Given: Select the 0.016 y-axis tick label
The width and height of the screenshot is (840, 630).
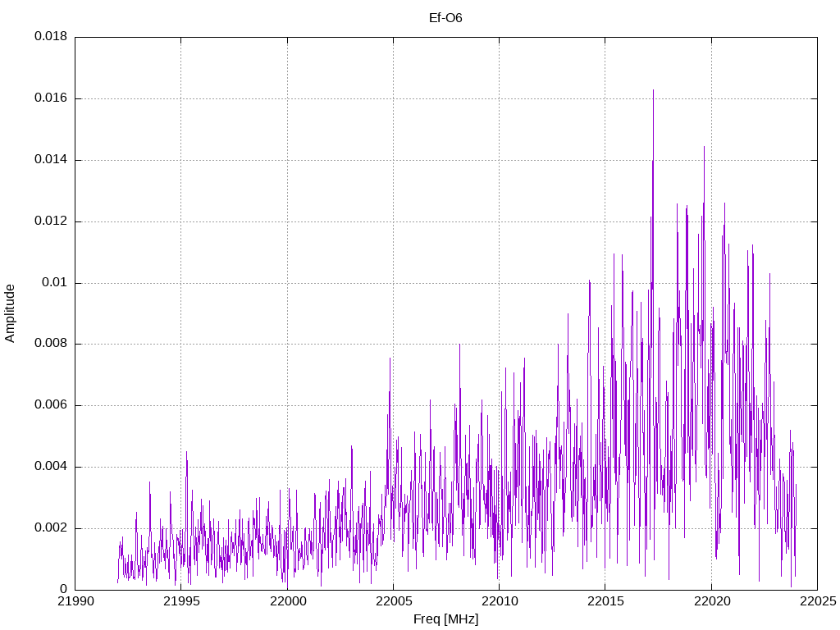Looking at the screenshot, I should click(51, 98).
